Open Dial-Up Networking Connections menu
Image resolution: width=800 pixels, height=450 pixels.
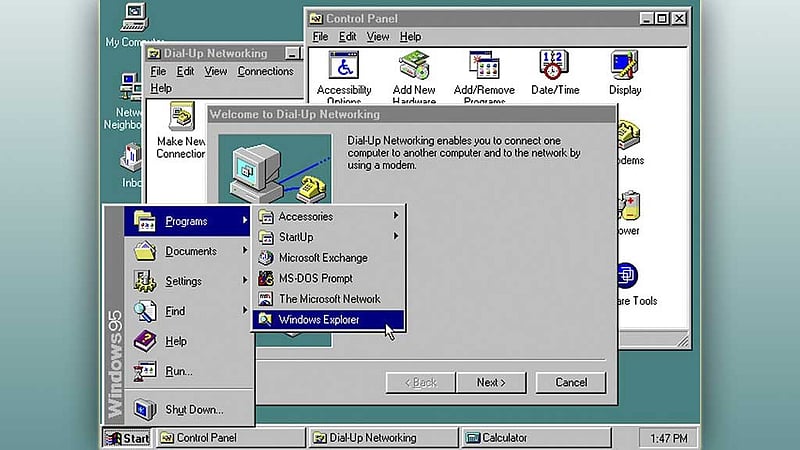265,71
